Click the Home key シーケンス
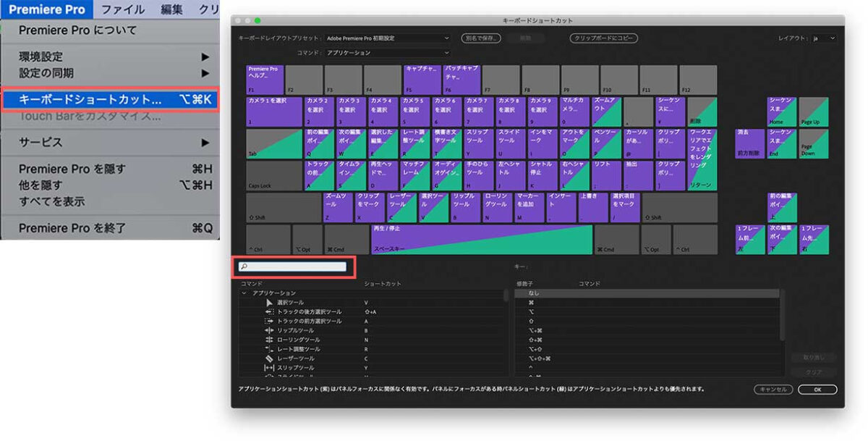 point(782,112)
